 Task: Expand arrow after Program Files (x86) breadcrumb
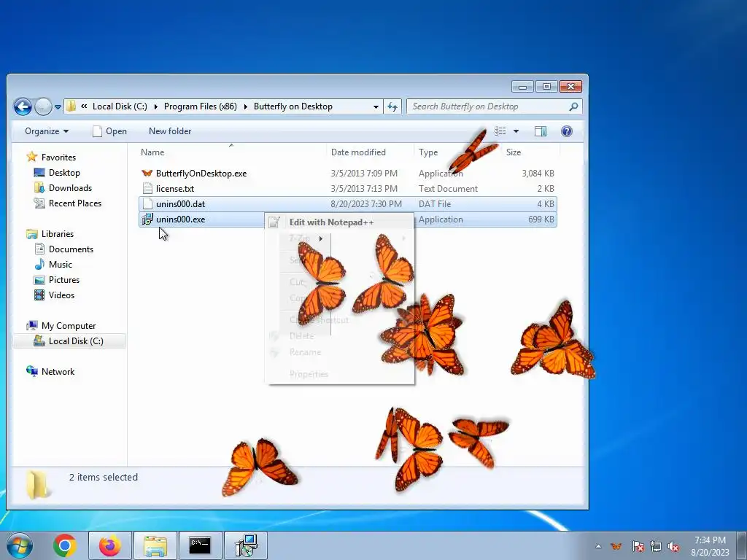[246, 106]
